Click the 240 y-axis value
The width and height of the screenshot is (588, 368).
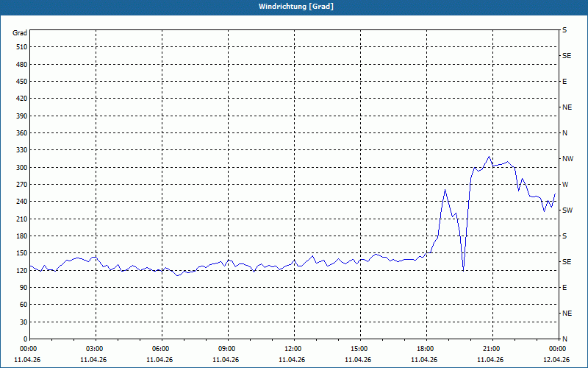(22, 202)
